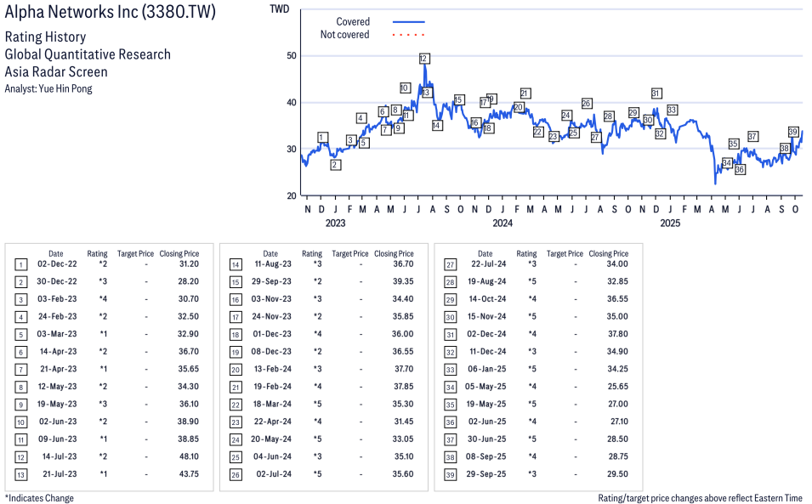Click chart marker 2 below the price line
812x504 pixels.
coord(335,165)
